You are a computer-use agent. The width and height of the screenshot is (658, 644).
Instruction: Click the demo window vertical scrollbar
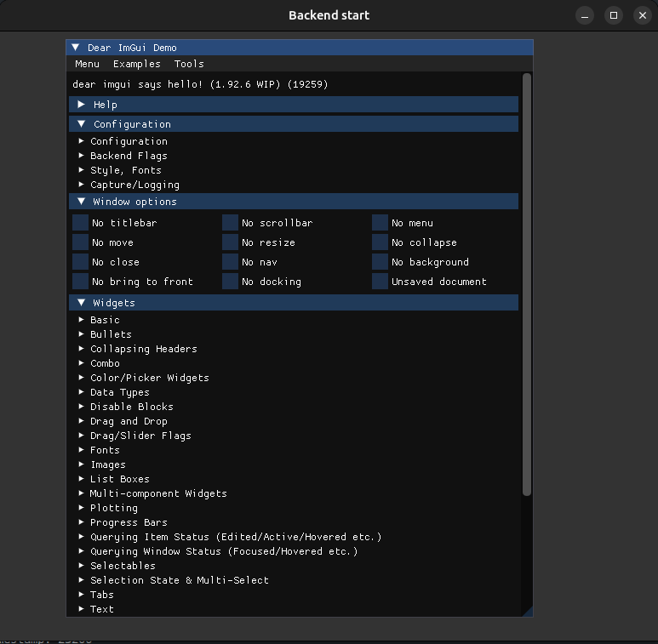pos(526,285)
